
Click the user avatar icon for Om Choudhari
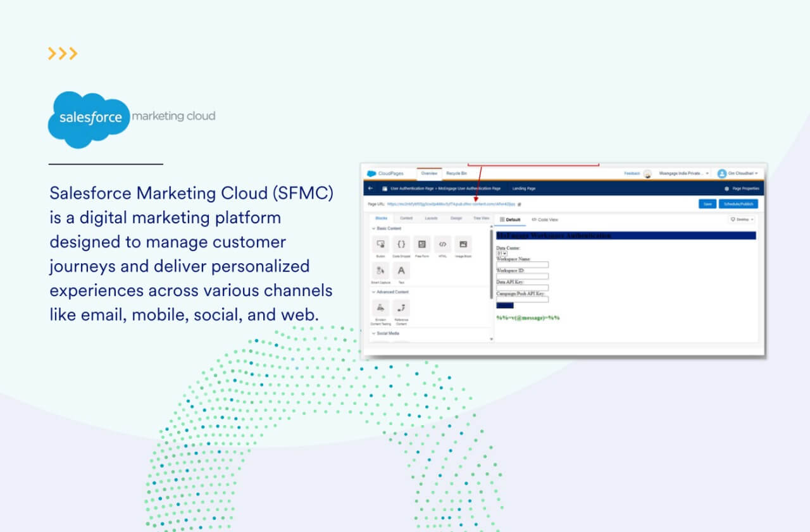(722, 173)
